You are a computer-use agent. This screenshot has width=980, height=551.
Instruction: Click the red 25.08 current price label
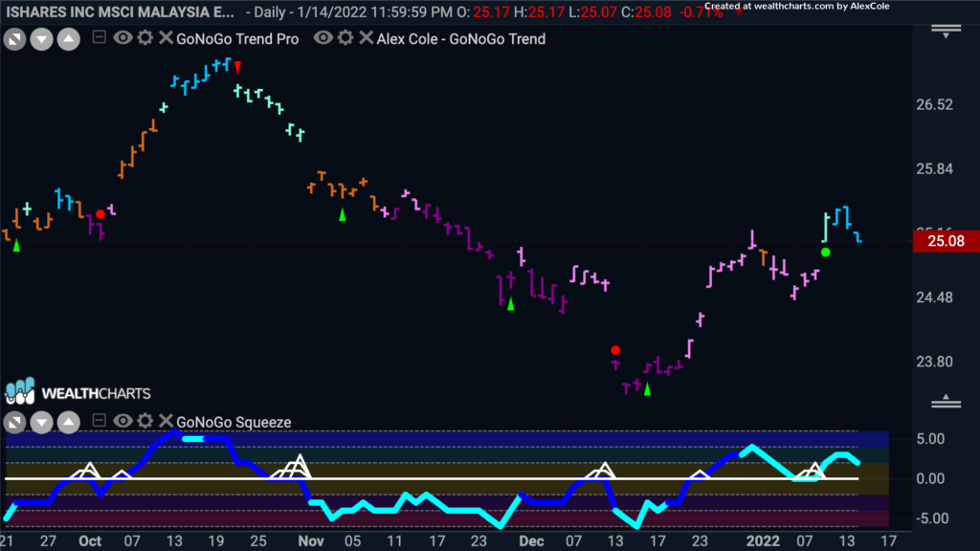946,241
